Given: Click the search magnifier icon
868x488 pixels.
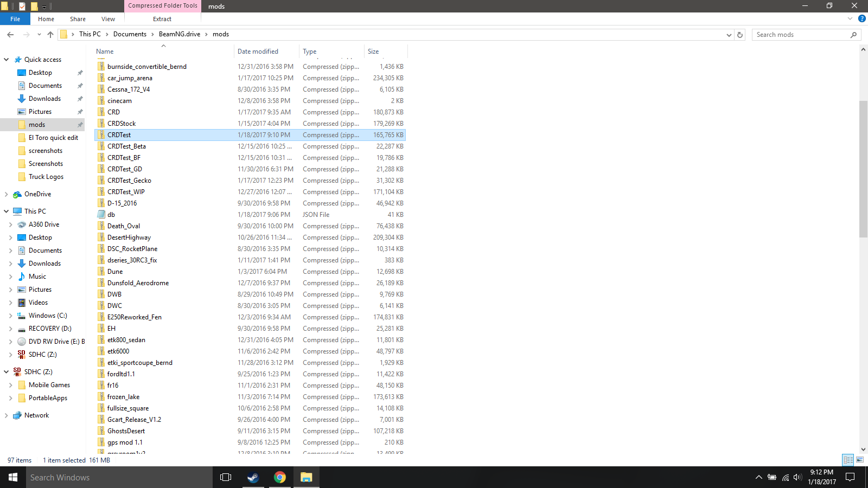Looking at the screenshot, I should coord(853,35).
